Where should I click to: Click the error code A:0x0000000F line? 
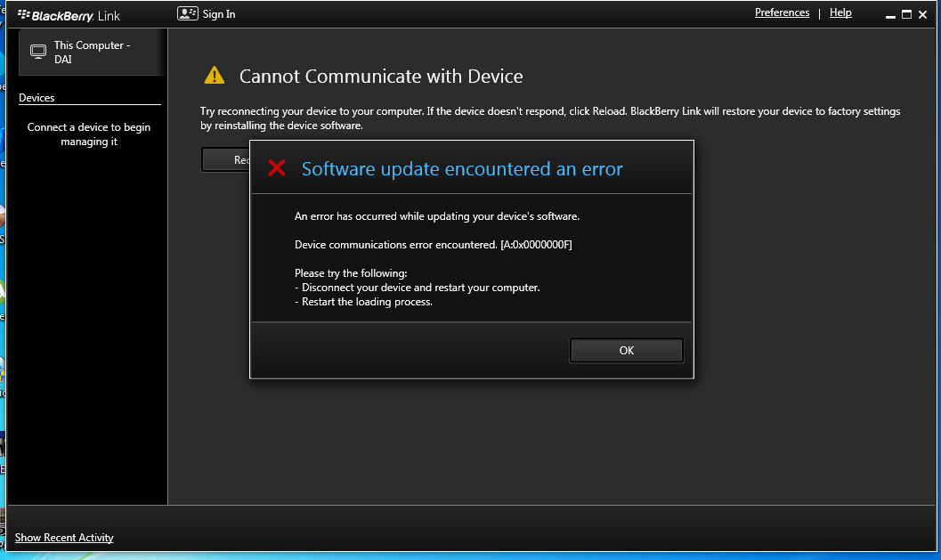tap(434, 245)
